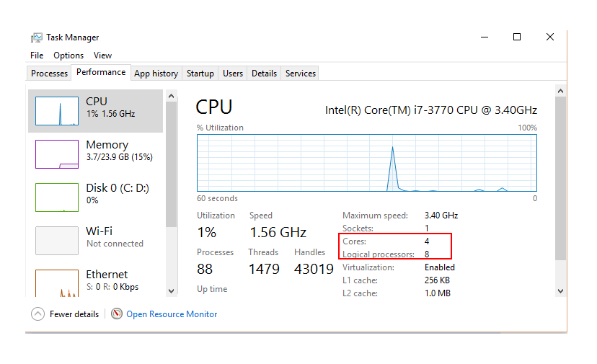The height and width of the screenshot is (364, 597).
Task: Open the File menu
Action: point(37,56)
